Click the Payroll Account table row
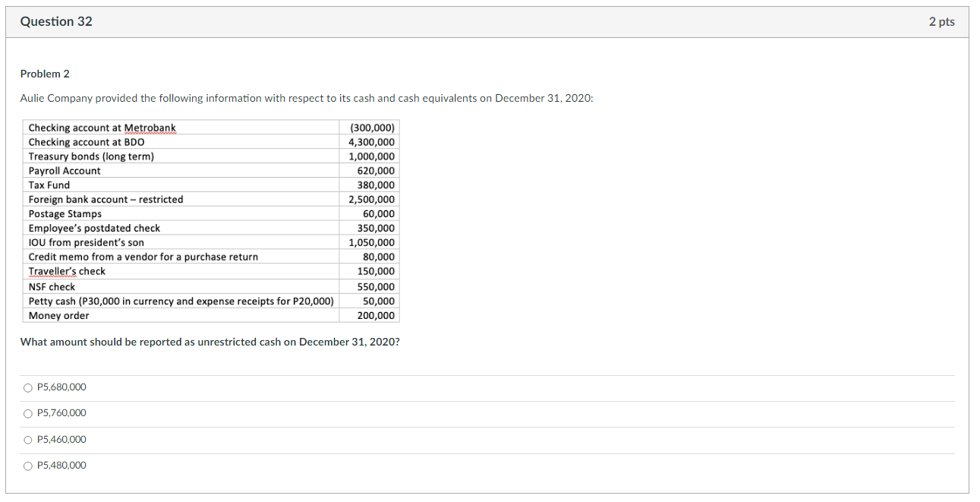The width and height of the screenshot is (980, 502). pyautogui.click(x=63, y=170)
